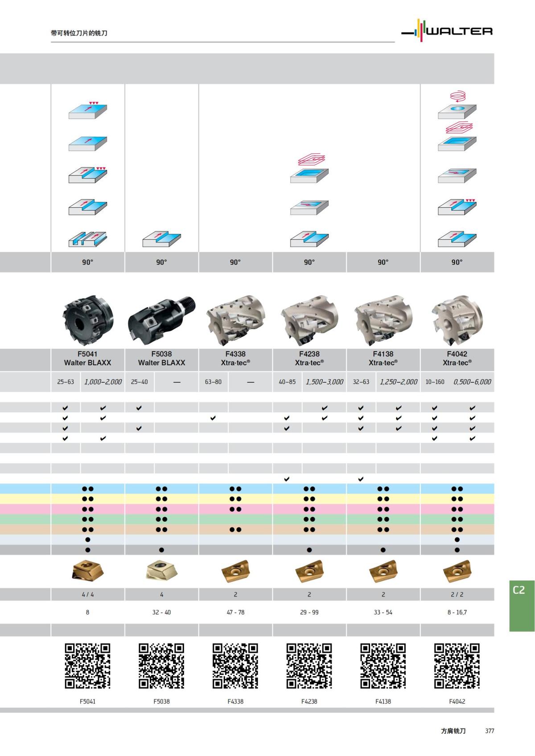Select the F4042 ramping application icon
Viewport: 535px width, 756px height.
tap(457, 176)
